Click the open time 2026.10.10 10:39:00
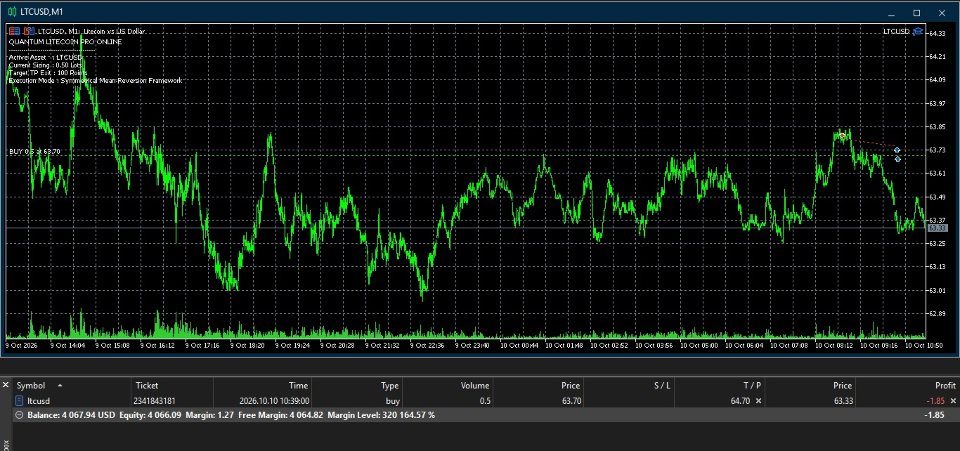This screenshot has width=960, height=451. point(274,401)
